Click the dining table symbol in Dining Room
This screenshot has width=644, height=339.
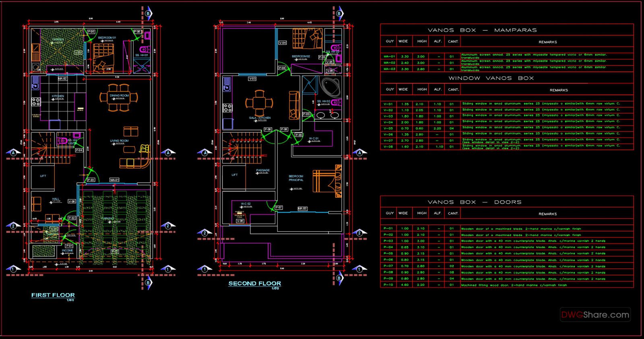click(x=119, y=98)
